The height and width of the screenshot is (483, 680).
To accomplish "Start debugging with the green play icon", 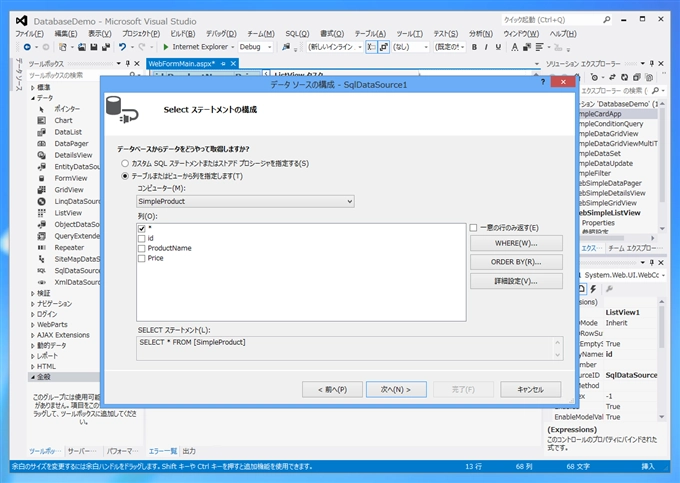I will coord(165,47).
